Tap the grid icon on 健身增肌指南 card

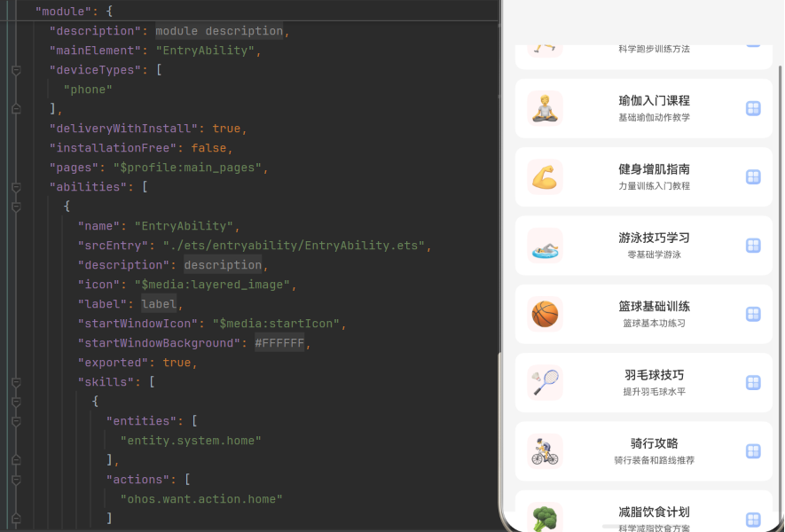click(x=753, y=177)
